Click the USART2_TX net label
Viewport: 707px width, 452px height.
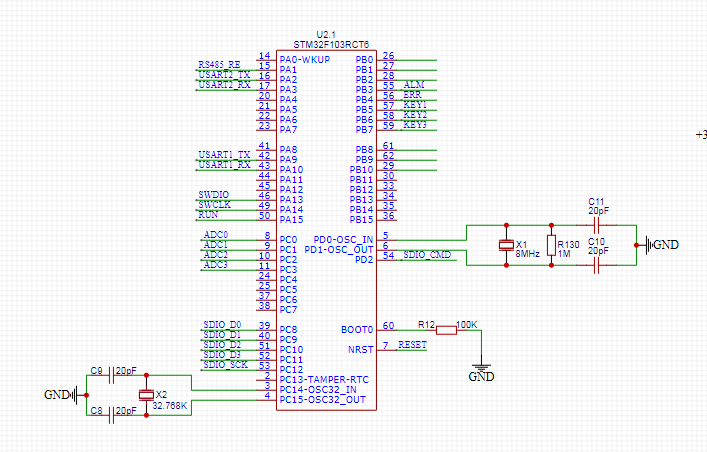224,75
